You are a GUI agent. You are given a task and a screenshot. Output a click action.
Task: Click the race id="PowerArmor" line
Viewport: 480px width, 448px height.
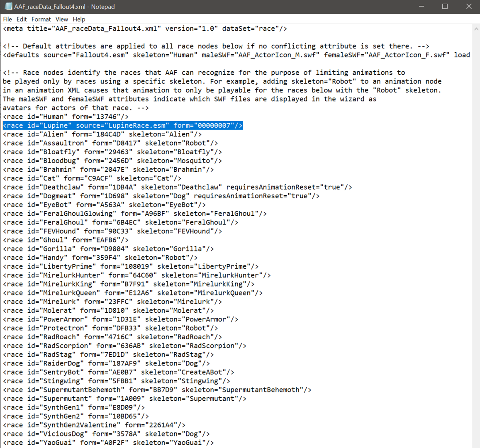coord(121,319)
